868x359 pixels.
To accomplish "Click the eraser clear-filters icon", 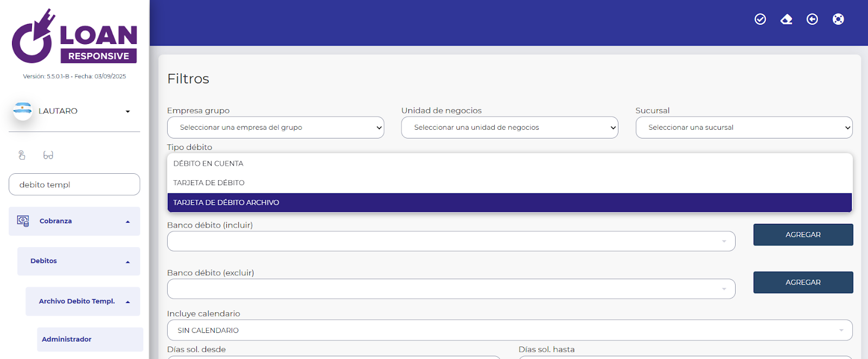I will [x=786, y=20].
